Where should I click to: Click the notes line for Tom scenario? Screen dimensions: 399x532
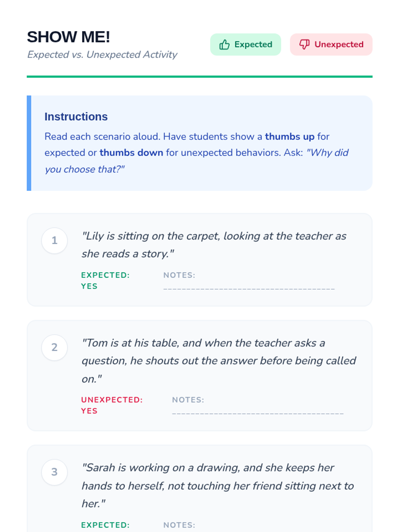click(x=258, y=413)
